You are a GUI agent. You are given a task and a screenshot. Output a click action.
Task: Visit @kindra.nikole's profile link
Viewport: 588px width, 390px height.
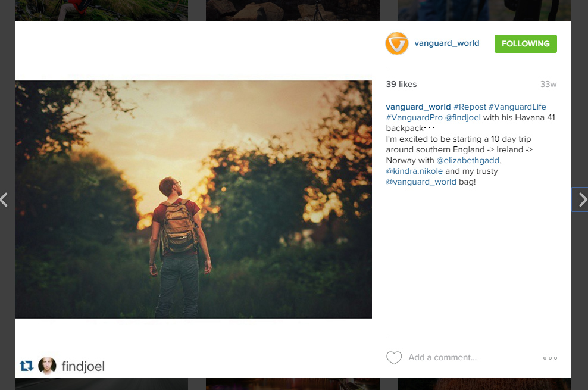414,171
